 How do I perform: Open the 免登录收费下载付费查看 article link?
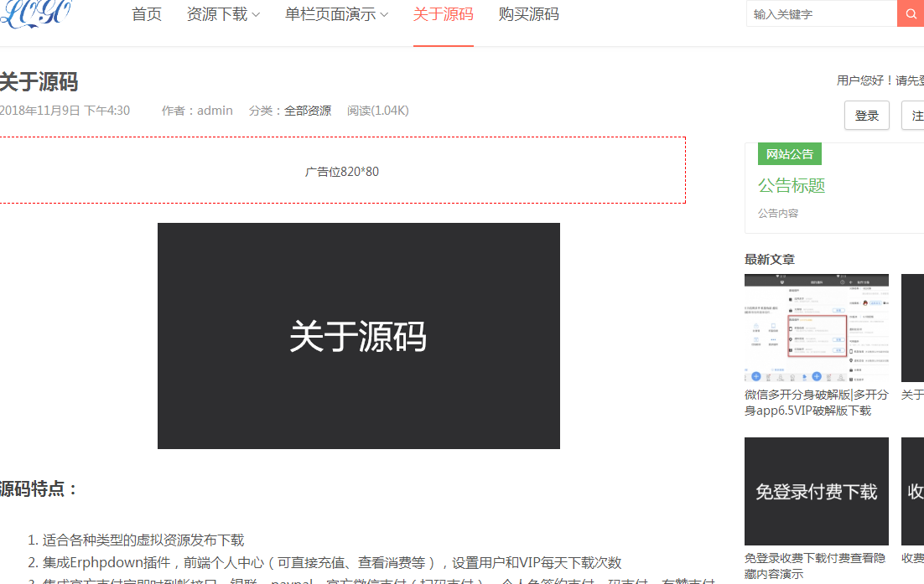point(815,566)
